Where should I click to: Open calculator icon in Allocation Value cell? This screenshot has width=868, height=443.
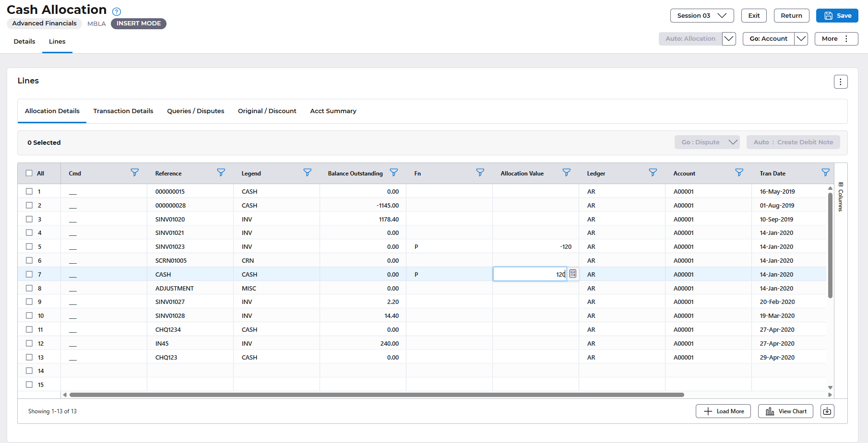point(573,274)
